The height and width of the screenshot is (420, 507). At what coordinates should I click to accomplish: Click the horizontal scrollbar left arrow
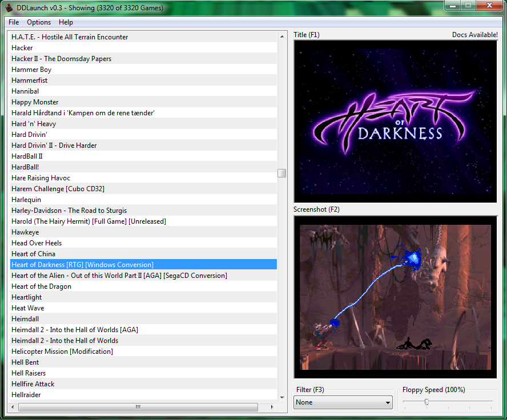(x=13, y=407)
